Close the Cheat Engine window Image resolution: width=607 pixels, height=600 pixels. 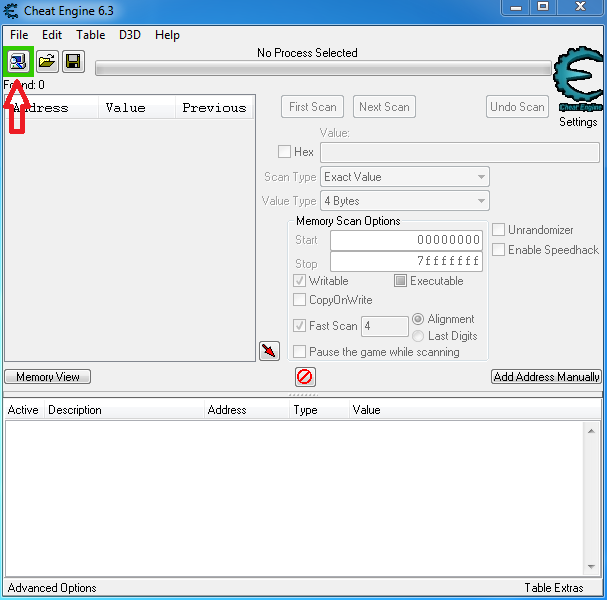(581, 7)
